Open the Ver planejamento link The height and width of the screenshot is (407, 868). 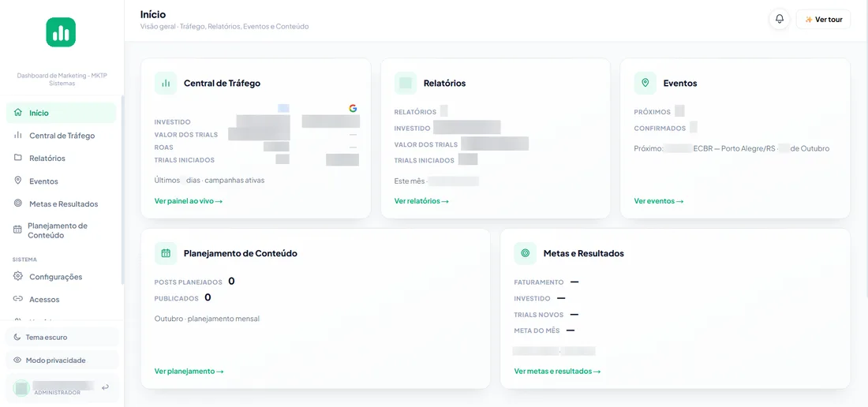point(189,371)
